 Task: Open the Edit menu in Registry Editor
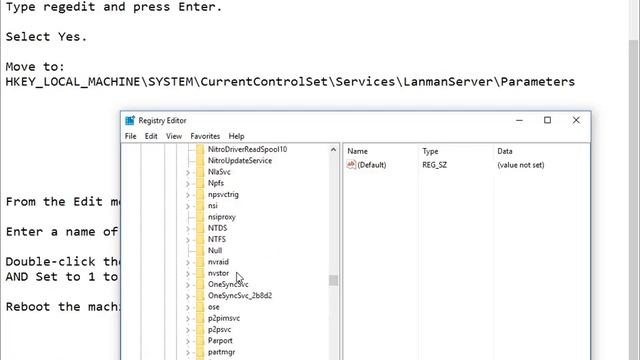[151, 136]
